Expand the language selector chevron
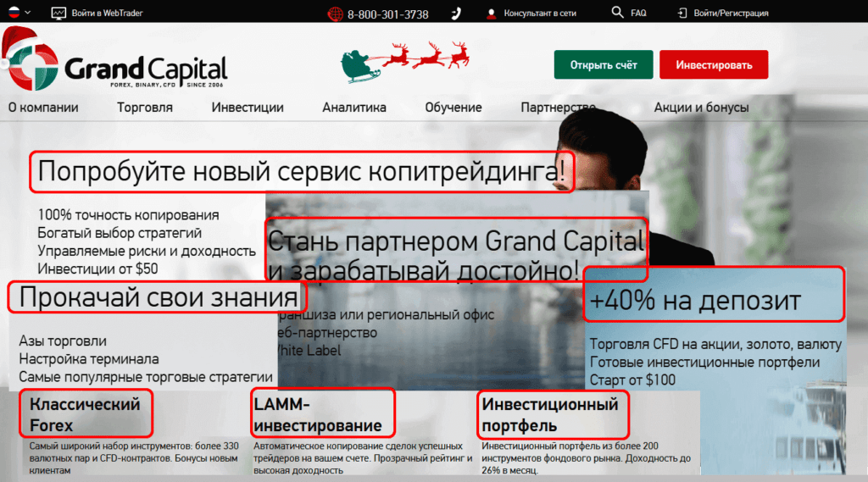Screen dimensions: 868x482 pos(28,12)
